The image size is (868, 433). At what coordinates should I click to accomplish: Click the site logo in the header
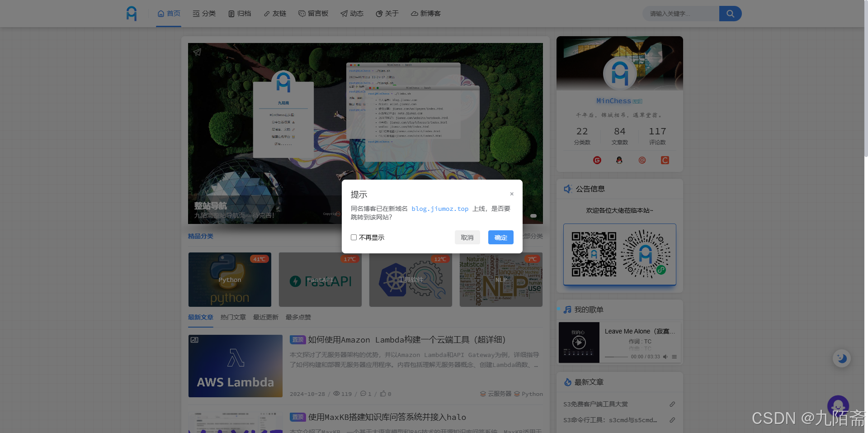point(132,14)
